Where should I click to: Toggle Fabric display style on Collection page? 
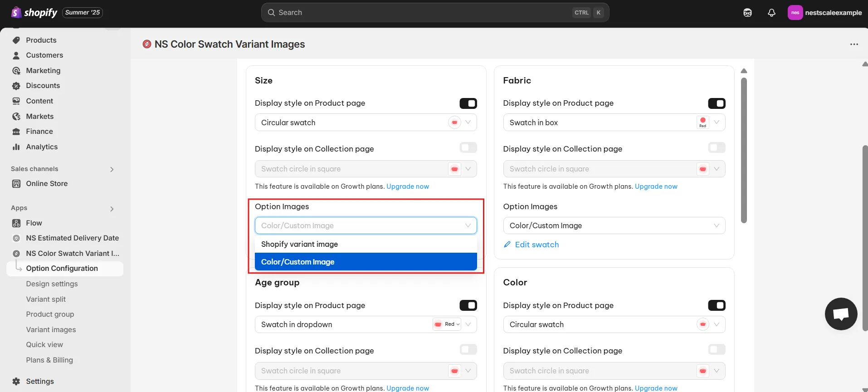point(717,147)
